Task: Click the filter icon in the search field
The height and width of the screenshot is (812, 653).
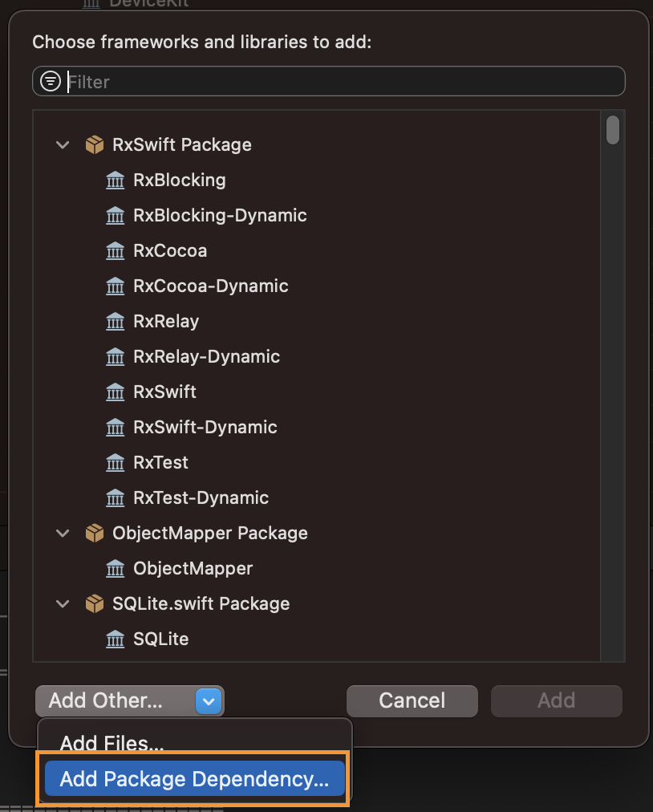Action: pos(51,81)
